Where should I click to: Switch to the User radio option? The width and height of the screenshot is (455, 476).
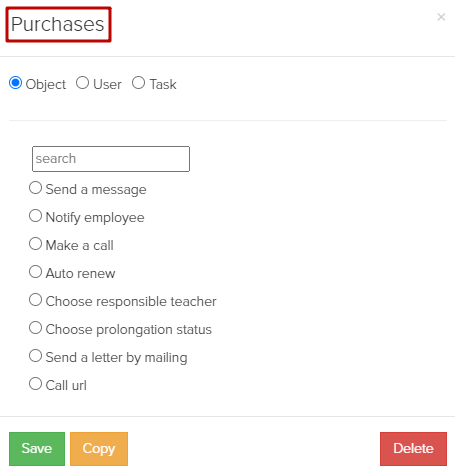pos(82,83)
